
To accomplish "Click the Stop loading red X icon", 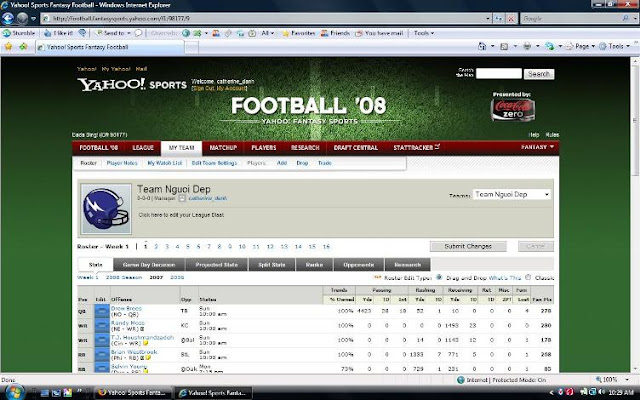I will [x=511, y=18].
